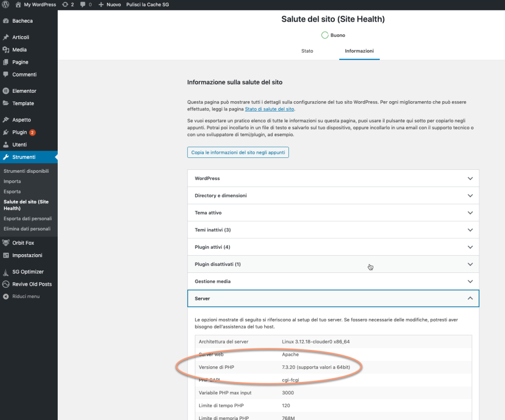Viewport: 505px width, 420px height.
Task: Click Informazione sulla salute del sito heading
Action: (x=235, y=82)
